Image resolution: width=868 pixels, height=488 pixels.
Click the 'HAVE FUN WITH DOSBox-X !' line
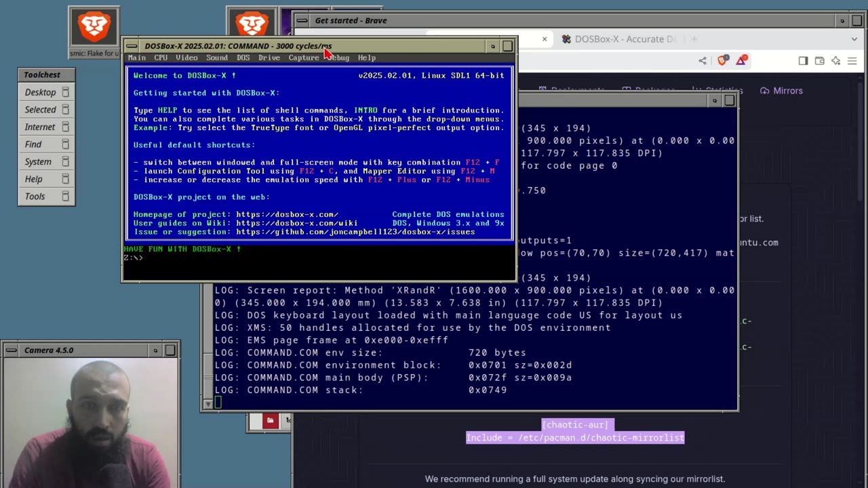point(182,249)
